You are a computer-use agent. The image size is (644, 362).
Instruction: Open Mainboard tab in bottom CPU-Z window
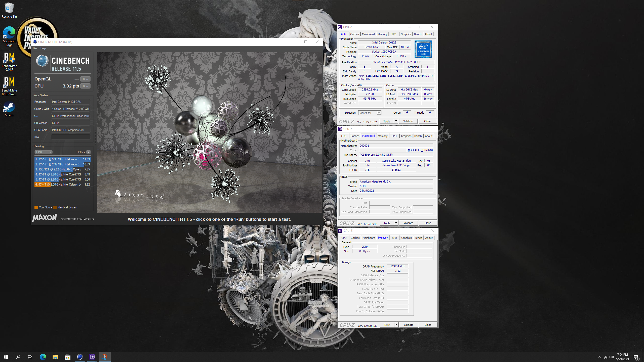(x=369, y=238)
